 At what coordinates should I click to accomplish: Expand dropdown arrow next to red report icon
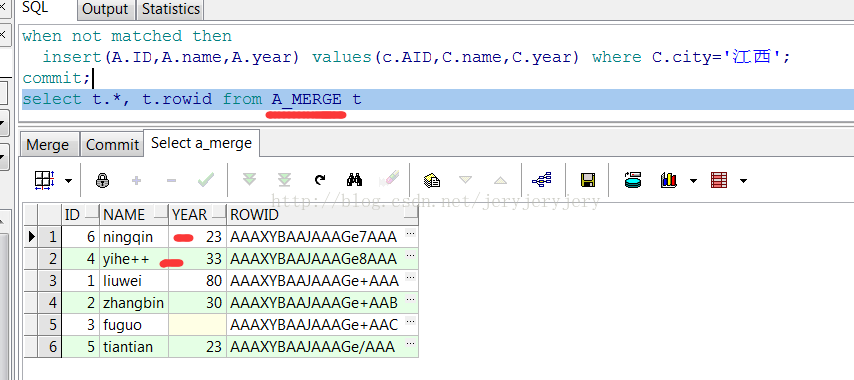pyautogui.click(x=743, y=181)
